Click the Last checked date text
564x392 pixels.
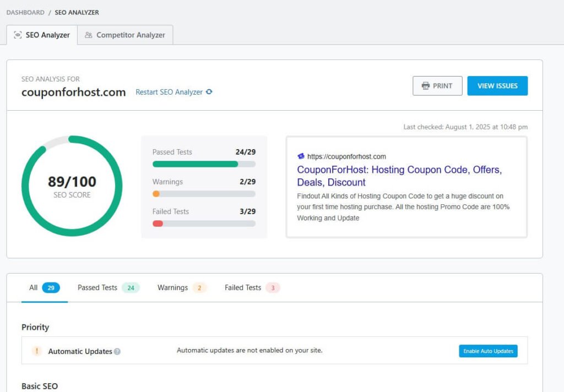pos(465,127)
